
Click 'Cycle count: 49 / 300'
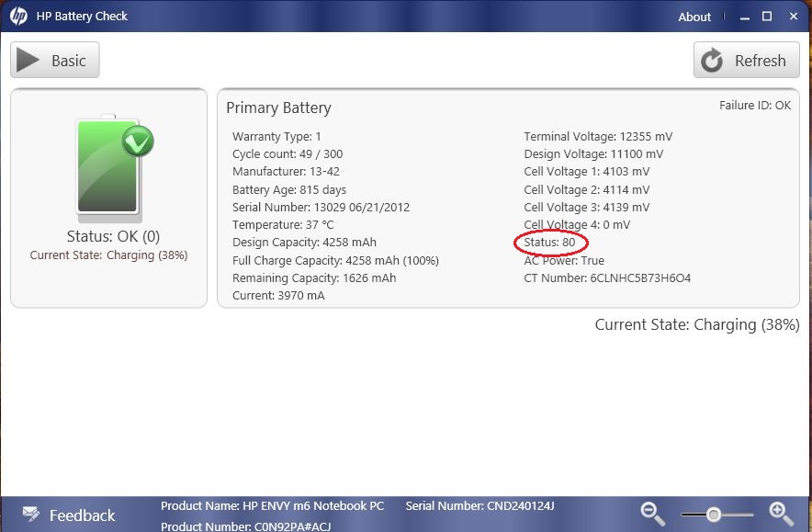click(x=288, y=153)
